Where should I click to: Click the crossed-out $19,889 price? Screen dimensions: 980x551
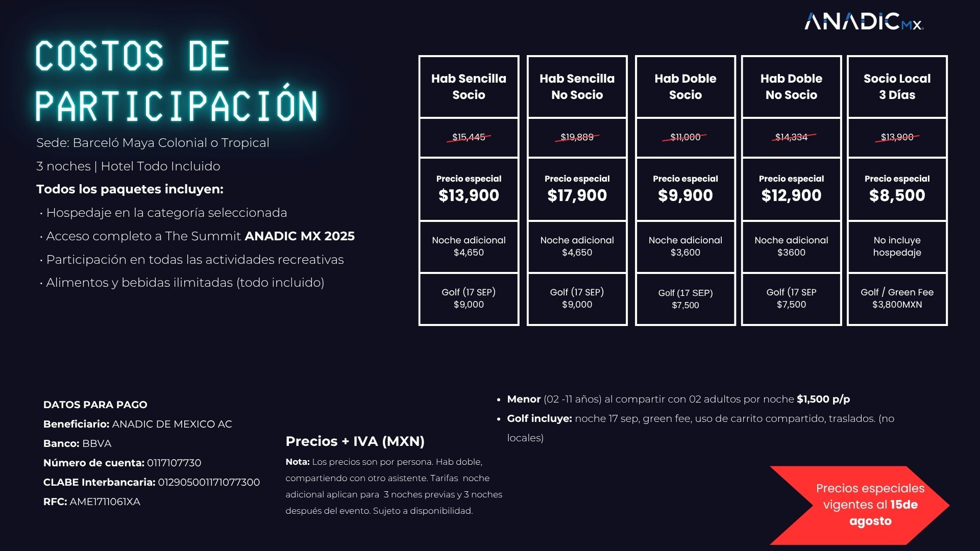(577, 137)
